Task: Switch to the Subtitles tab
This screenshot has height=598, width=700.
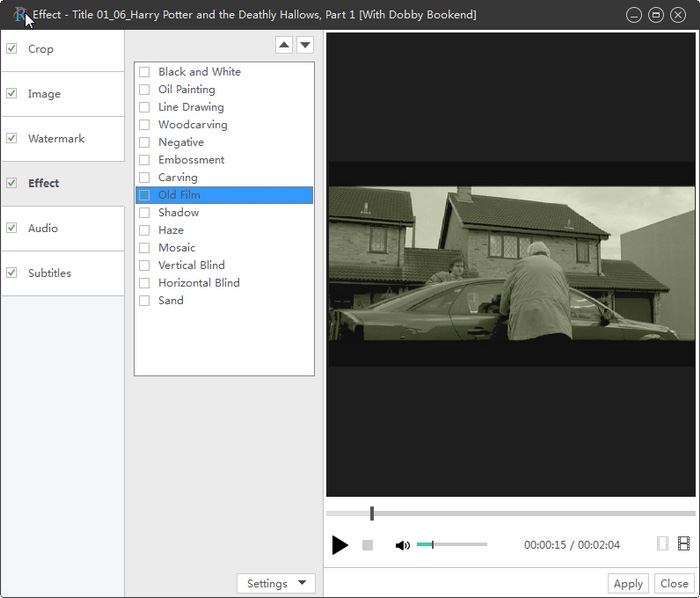Action: pyautogui.click(x=62, y=273)
